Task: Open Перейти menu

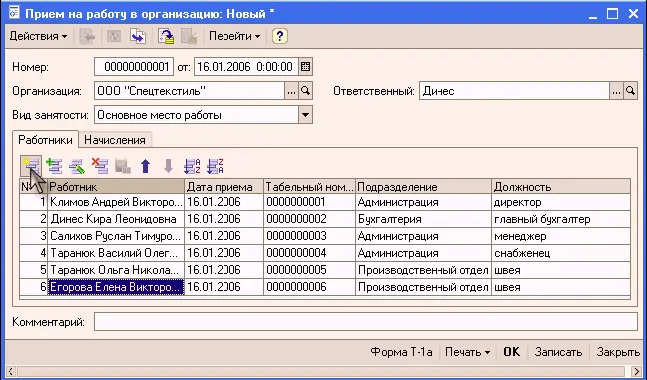Action: pyautogui.click(x=234, y=36)
